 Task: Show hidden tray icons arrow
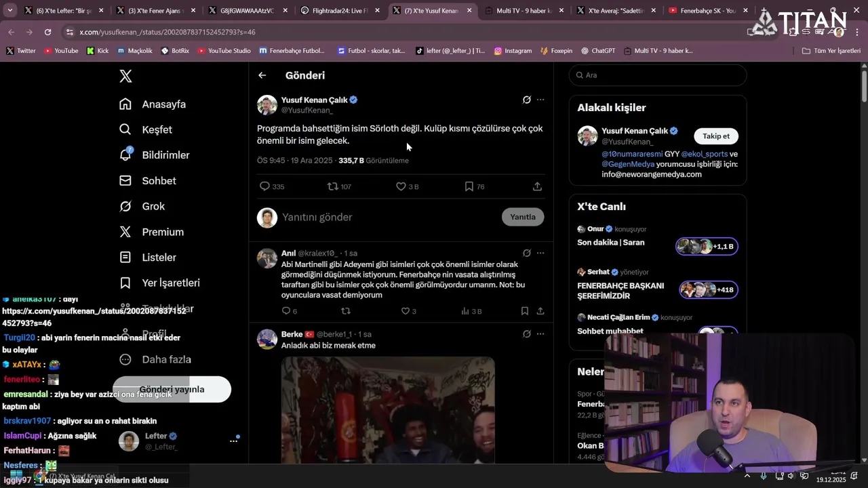pyautogui.click(x=747, y=476)
